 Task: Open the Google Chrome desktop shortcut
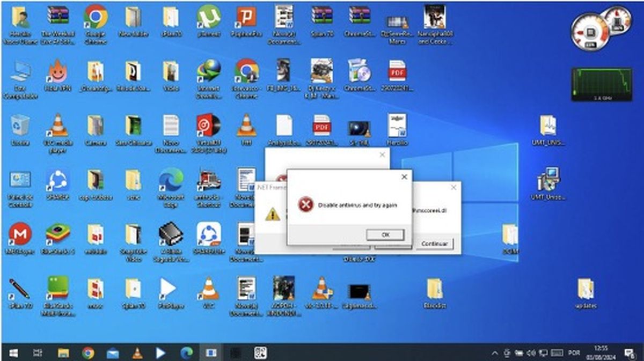coord(96,24)
